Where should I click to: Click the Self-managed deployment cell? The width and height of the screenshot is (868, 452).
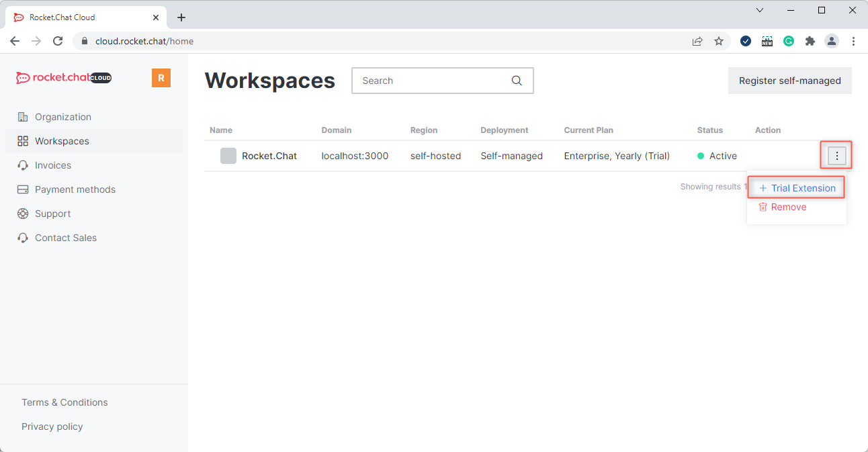click(x=511, y=156)
